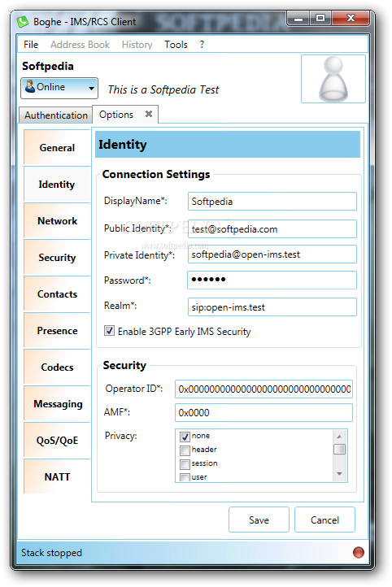This screenshot has height=587, width=392.
Task: Minimize the Boghe window
Action: 298,18
